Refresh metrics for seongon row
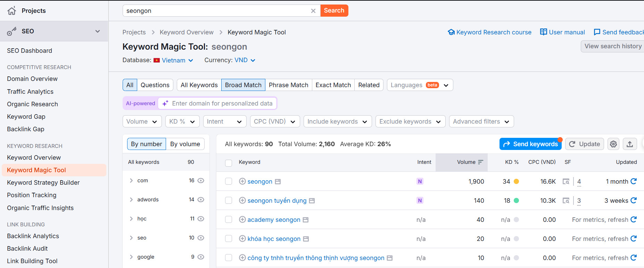The height and width of the screenshot is (268, 644). point(634,181)
